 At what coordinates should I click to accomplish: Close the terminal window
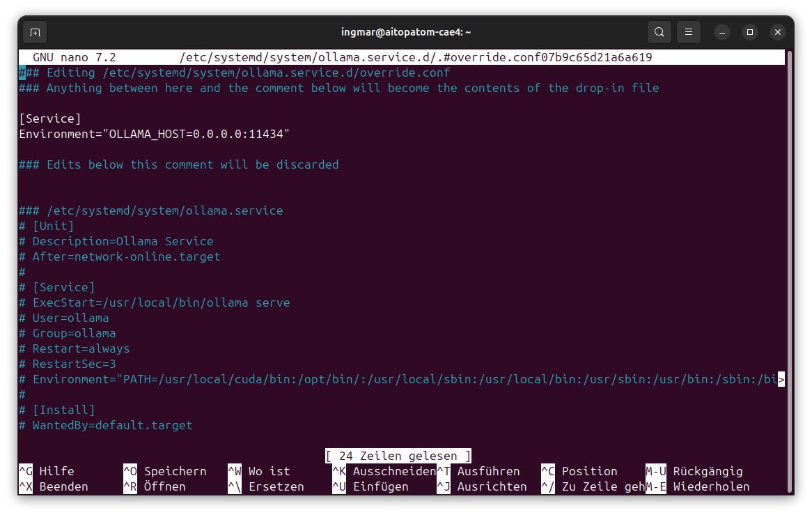coord(778,32)
